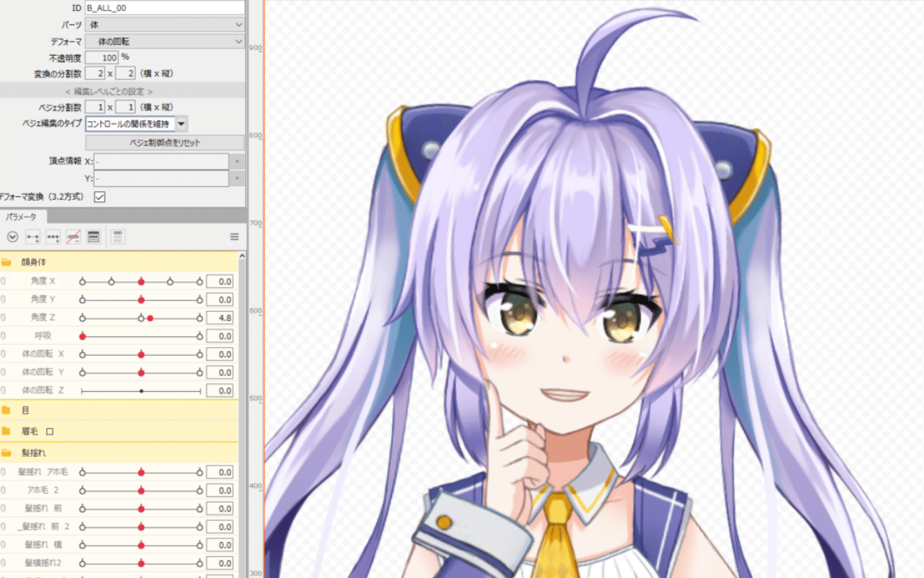Image resolution: width=924 pixels, height=578 pixels.
Task: Click the 体の回転 Z value box
Action: [x=219, y=390]
